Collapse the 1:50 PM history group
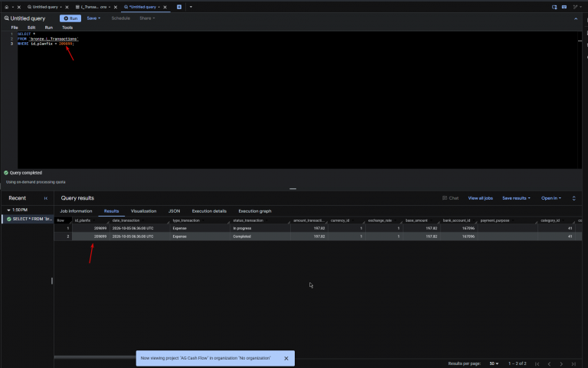This screenshot has width=588, height=368. (x=8, y=210)
